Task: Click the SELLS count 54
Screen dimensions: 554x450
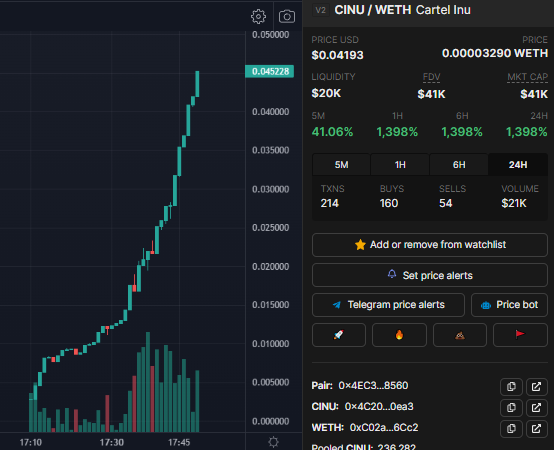Action: [446, 203]
